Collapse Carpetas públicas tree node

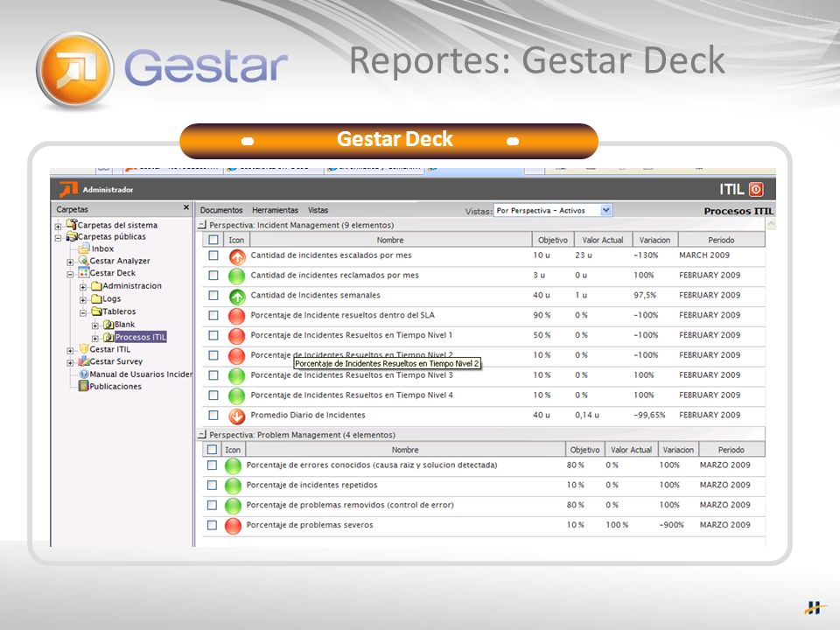[58, 238]
